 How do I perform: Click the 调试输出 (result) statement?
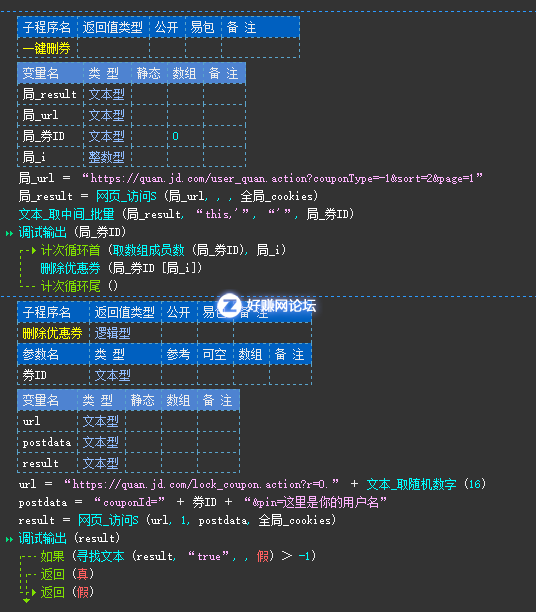coord(69,539)
